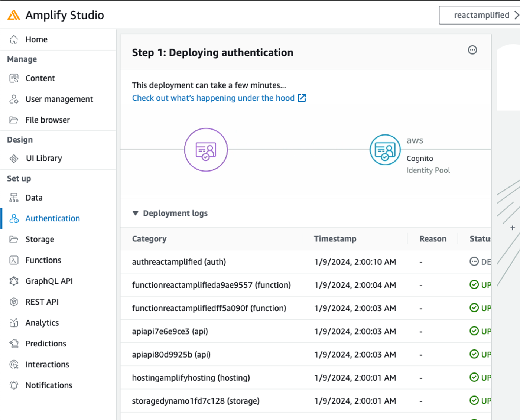Screen dimensions: 520x420
Task: Select the User management people icon
Action: click(x=14, y=99)
